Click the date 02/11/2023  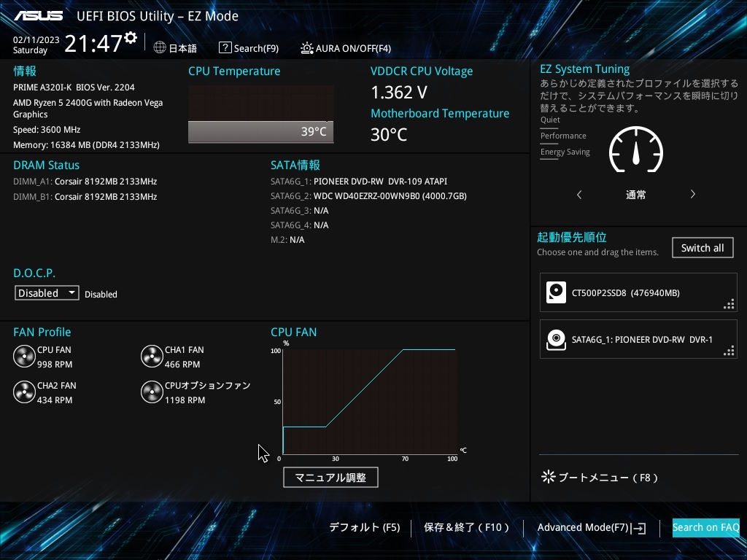(36, 40)
